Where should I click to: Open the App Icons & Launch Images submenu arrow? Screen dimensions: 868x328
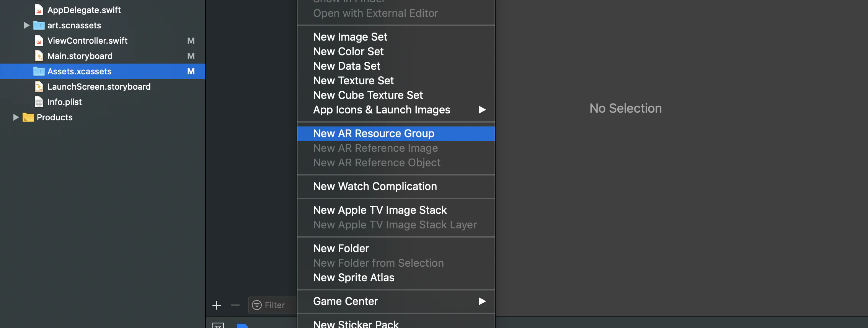pyautogui.click(x=482, y=110)
